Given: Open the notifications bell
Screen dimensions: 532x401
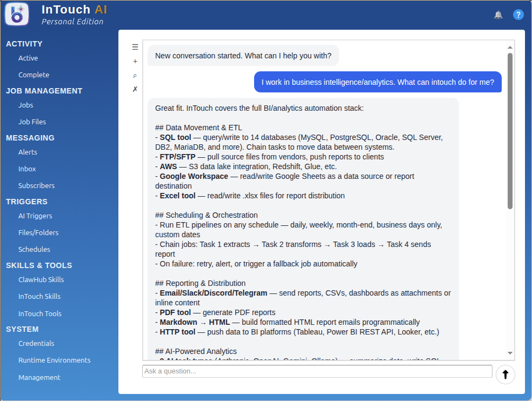Looking at the screenshot, I should [498, 15].
